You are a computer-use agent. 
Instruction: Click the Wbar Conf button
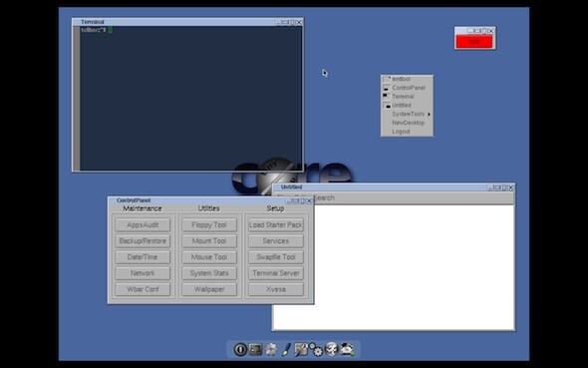coord(143,289)
